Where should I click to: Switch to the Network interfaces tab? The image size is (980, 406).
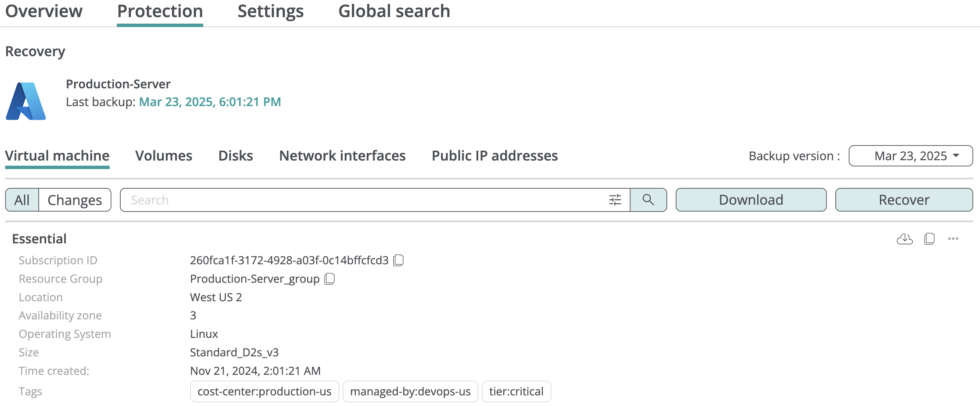[x=342, y=156]
